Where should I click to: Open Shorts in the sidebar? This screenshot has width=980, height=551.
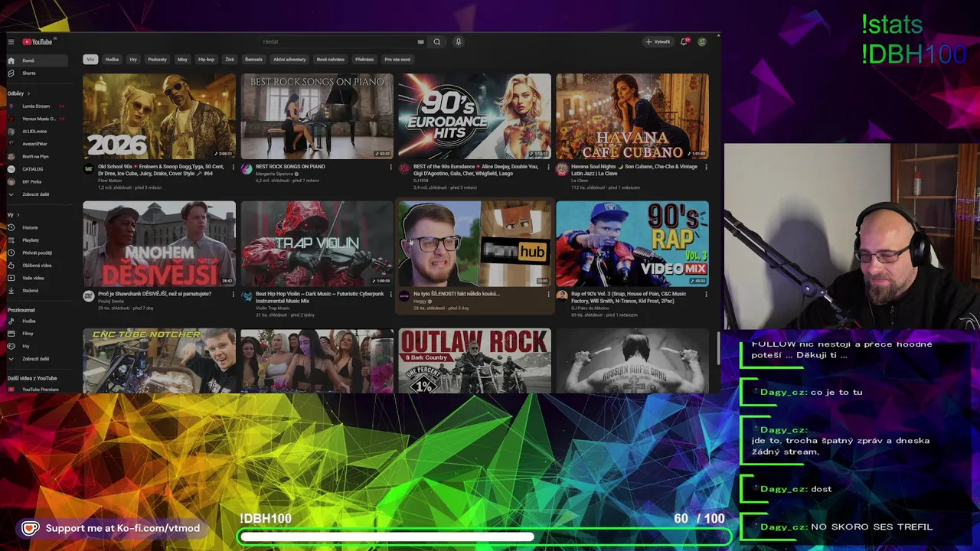coord(38,73)
